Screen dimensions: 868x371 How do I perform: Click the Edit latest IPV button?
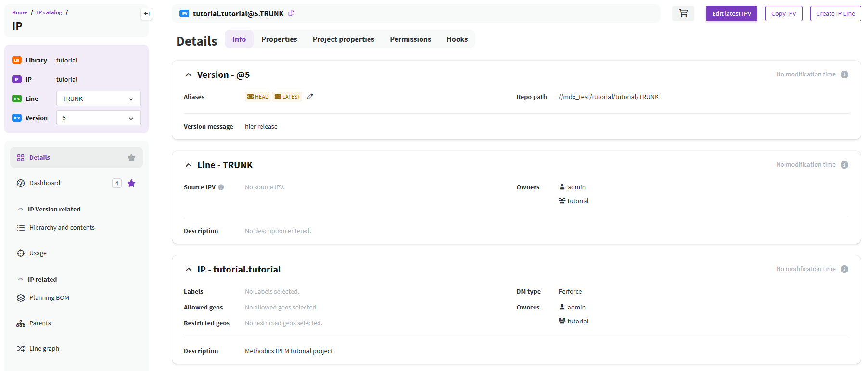731,13
